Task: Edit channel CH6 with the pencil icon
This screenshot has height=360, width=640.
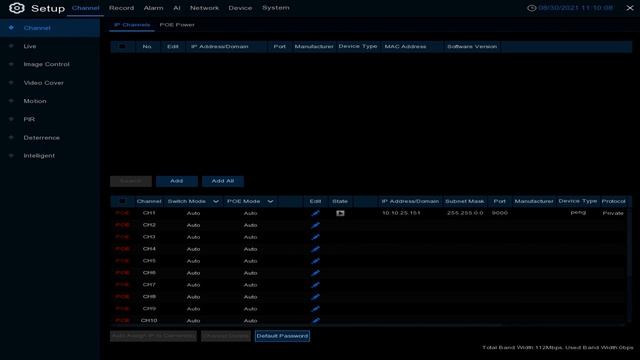Action: pyautogui.click(x=316, y=273)
